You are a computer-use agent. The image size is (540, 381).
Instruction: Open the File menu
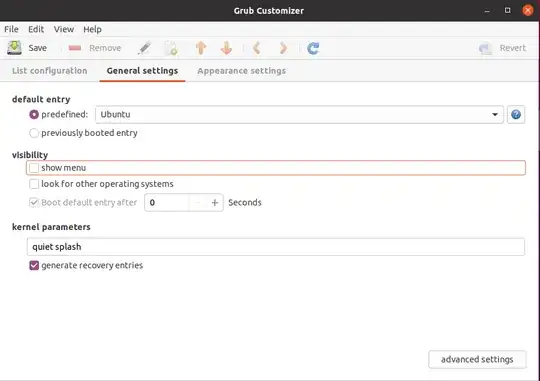coord(11,29)
